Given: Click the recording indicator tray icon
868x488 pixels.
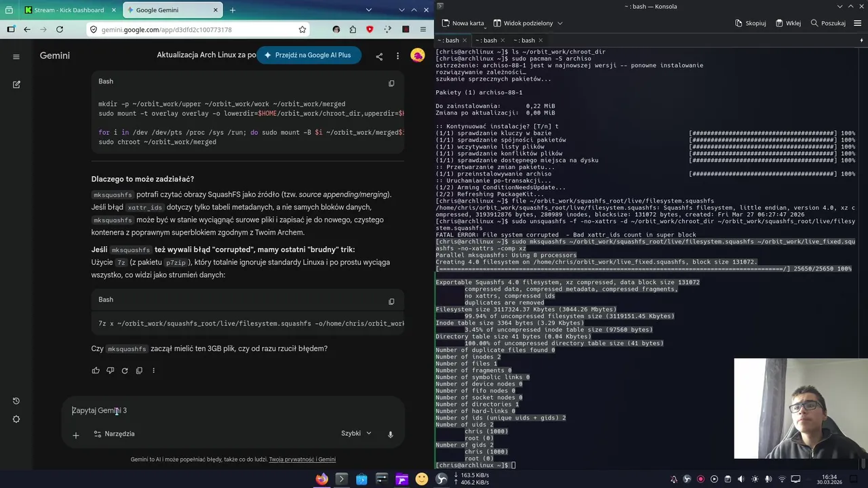Looking at the screenshot, I should pyautogui.click(x=701, y=479).
